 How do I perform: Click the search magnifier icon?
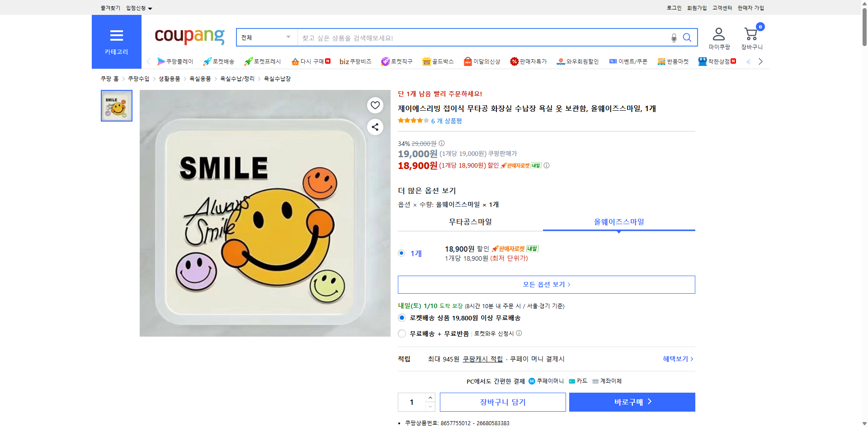687,38
